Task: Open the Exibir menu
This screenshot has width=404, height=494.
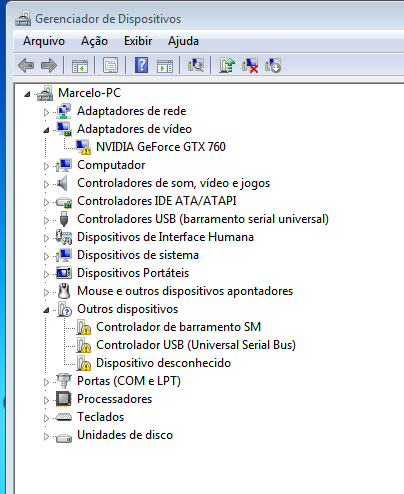Action: (138, 41)
